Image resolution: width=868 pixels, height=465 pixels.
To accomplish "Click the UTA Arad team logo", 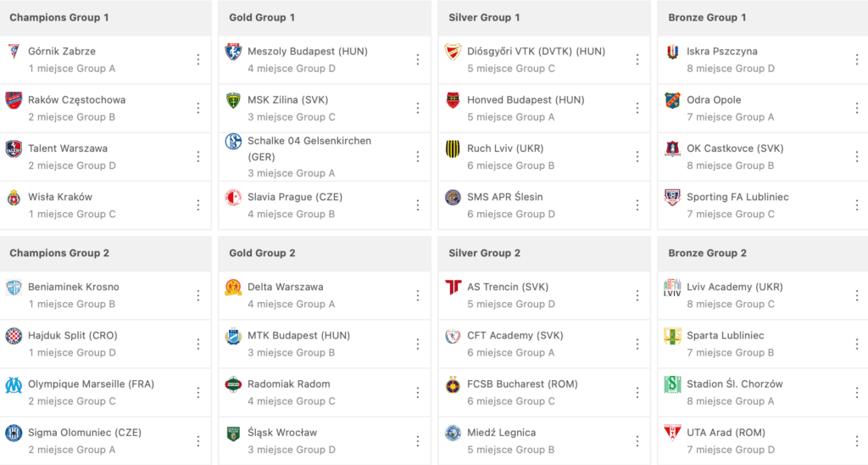I will coord(672,434).
